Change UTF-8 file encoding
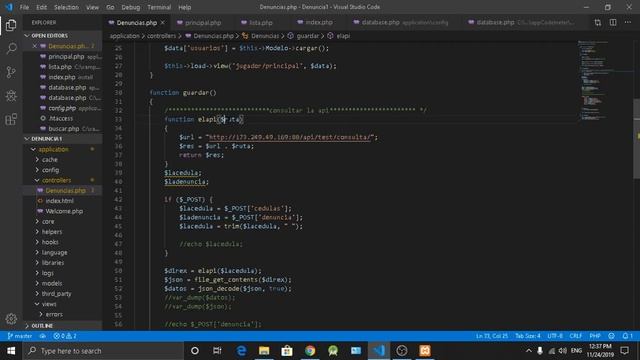The height and width of the screenshot is (360, 640). 555,336
